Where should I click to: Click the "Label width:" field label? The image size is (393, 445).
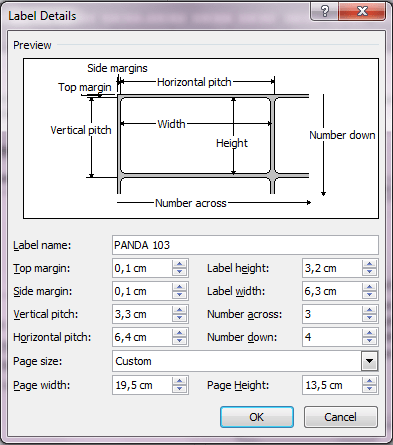pos(236,291)
